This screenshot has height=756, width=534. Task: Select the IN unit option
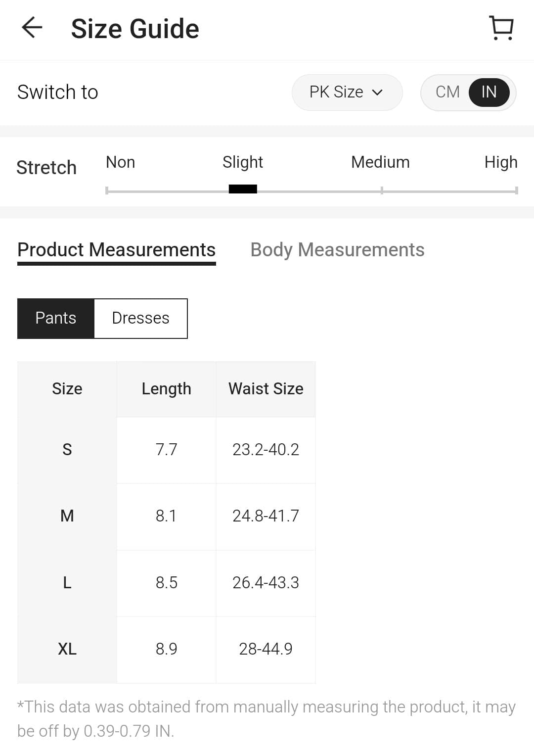[489, 92]
